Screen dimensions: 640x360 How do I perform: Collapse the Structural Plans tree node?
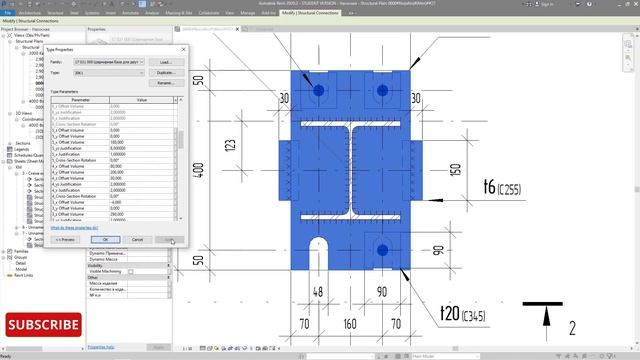point(10,42)
